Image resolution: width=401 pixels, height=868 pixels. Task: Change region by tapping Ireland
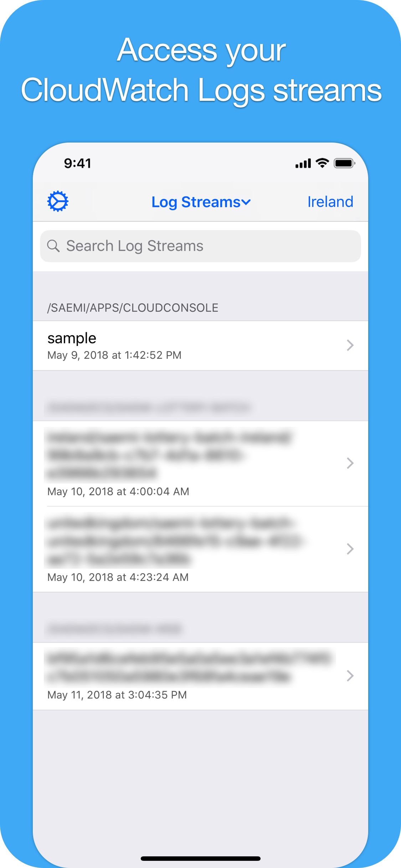click(x=330, y=202)
